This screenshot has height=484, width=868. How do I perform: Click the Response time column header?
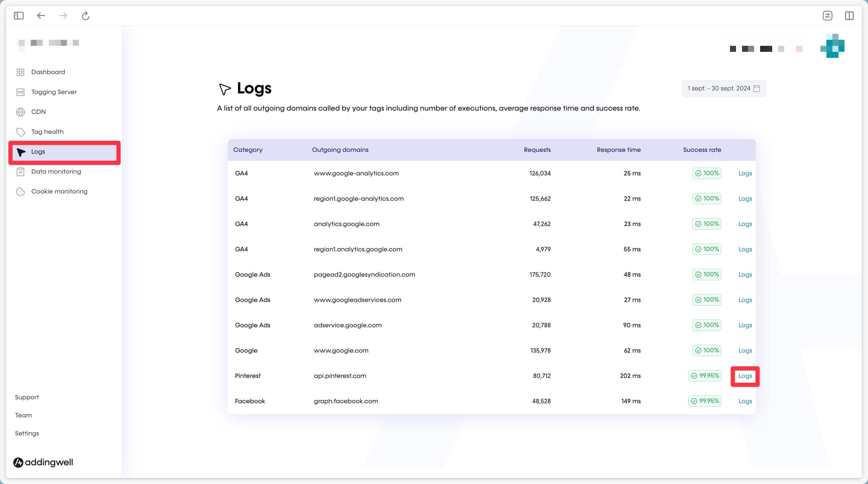click(x=619, y=150)
